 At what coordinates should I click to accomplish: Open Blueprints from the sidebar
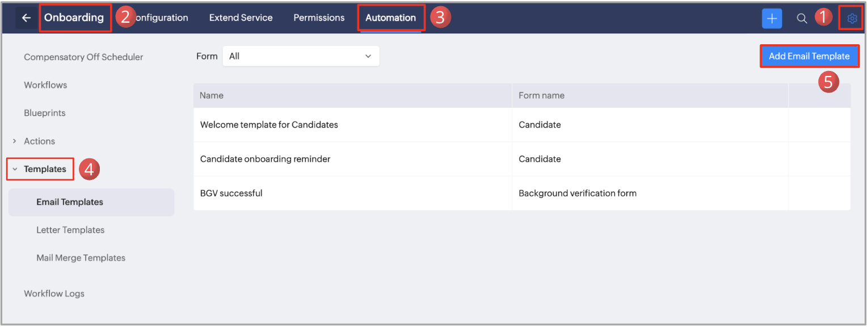point(45,113)
